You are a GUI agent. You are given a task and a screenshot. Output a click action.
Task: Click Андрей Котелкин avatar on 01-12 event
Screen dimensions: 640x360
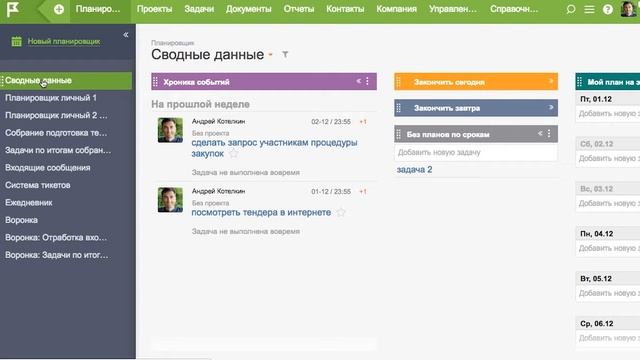click(x=170, y=200)
